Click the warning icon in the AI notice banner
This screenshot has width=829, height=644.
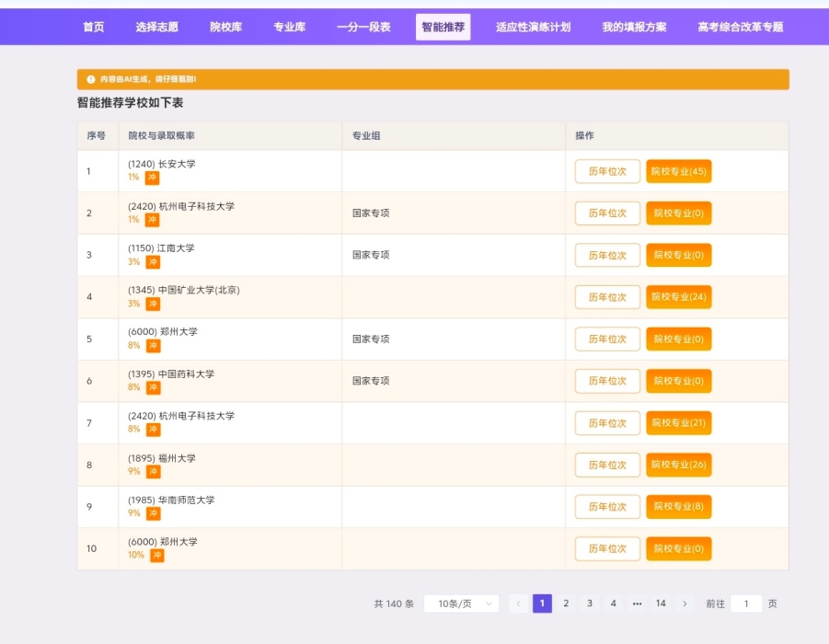point(91,79)
